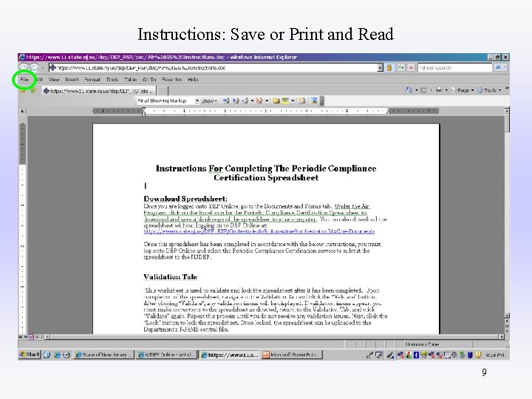Viewport: 532px width, 399px height.
Task: Open the Go To menu
Action: (x=149, y=80)
